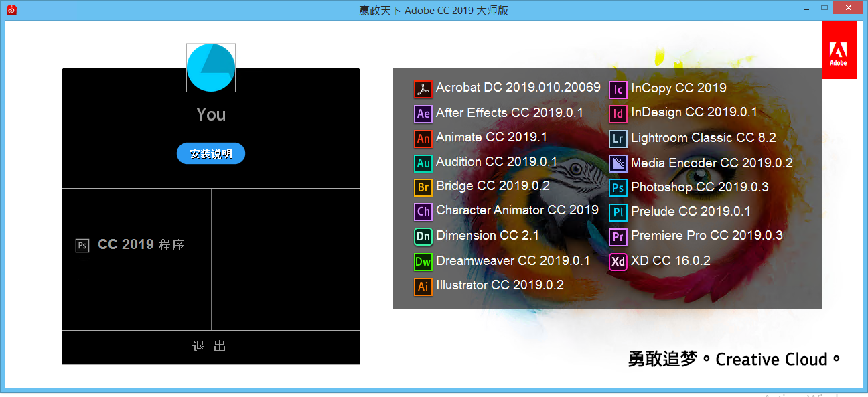Select the InCopy Ic icon
868x397 pixels.
coord(618,89)
